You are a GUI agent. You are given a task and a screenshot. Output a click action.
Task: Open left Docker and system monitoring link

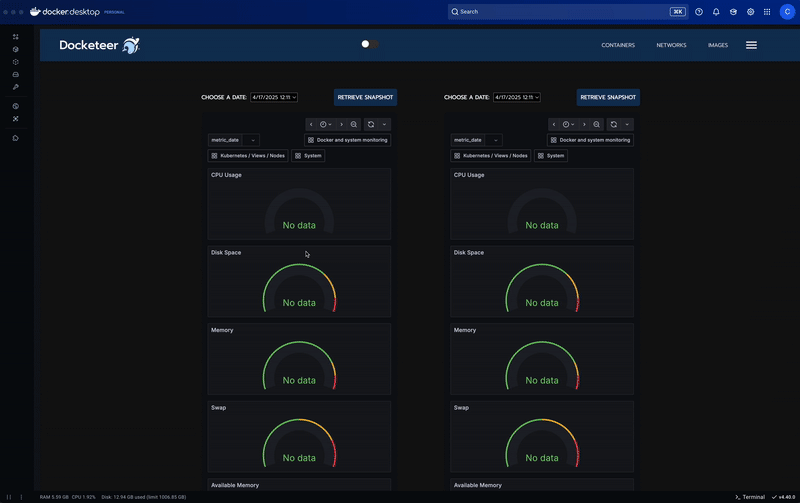pyautogui.click(x=347, y=140)
